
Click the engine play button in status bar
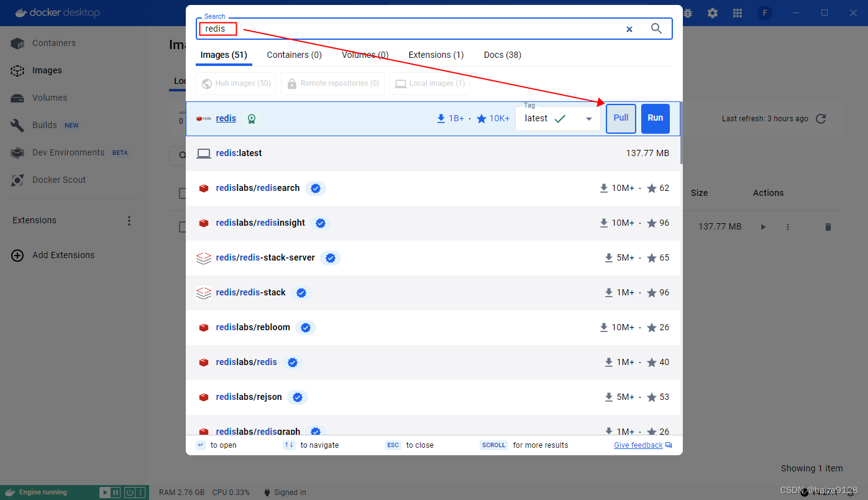point(105,493)
